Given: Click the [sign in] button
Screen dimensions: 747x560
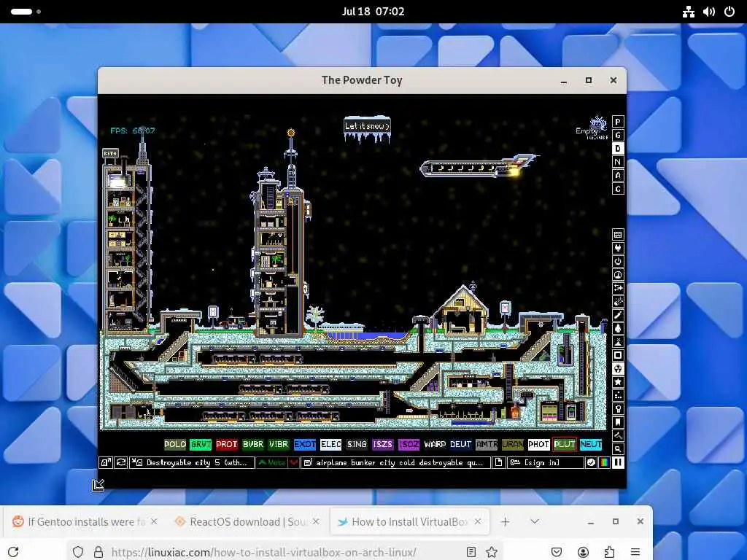Looking at the screenshot, I should tap(546, 462).
